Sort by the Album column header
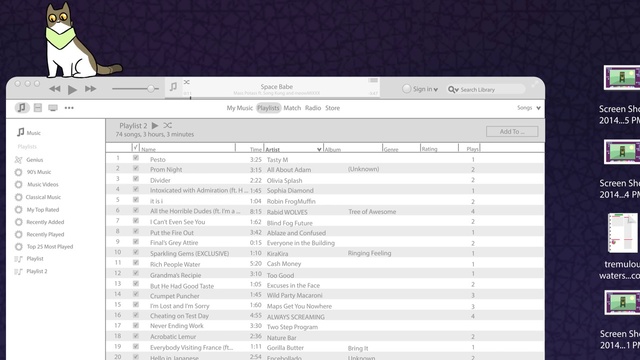640x360 pixels. (333, 149)
